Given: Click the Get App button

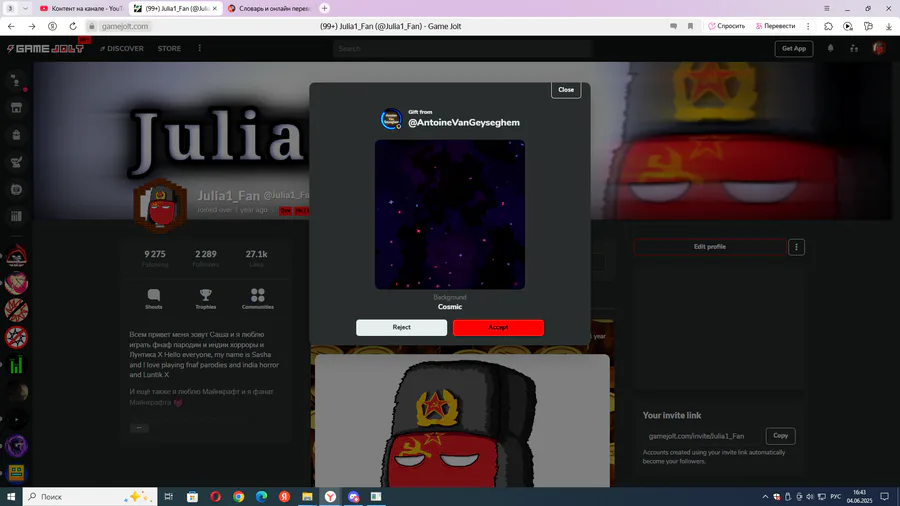Looking at the screenshot, I should coord(794,49).
